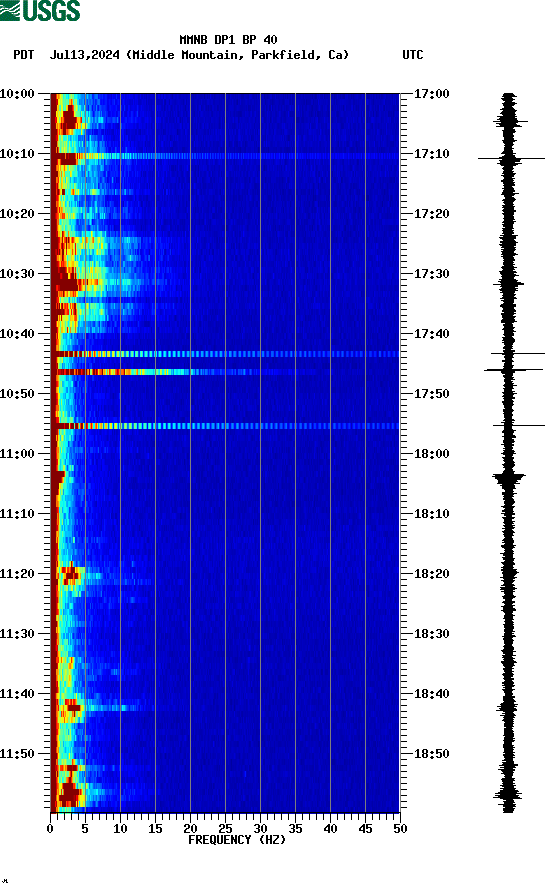Click the '17:40' UTC time label
Image resolution: width=552 pixels, height=892 pixels.
tap(431, 334)
